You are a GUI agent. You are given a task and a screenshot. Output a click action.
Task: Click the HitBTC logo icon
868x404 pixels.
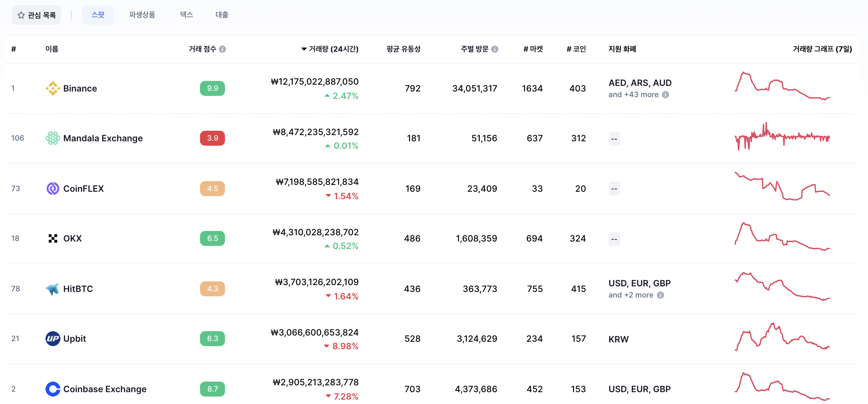pyautogui.click(x=53, y=289)
